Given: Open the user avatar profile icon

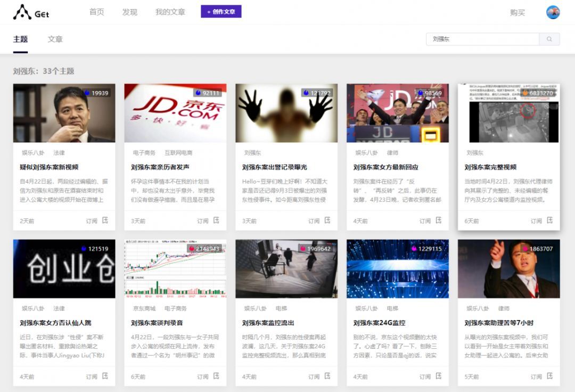Looking at the screenshot, I should (x=553, y=12).
